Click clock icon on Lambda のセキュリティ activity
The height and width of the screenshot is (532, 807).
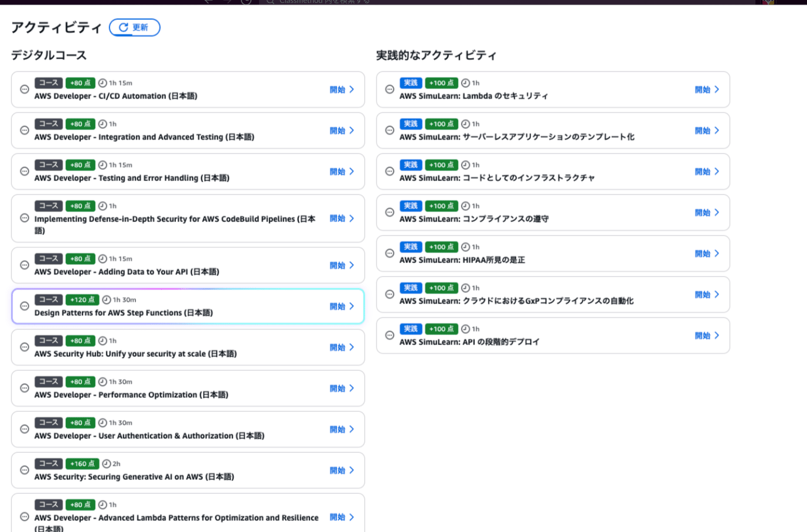[x=465, y=83]
